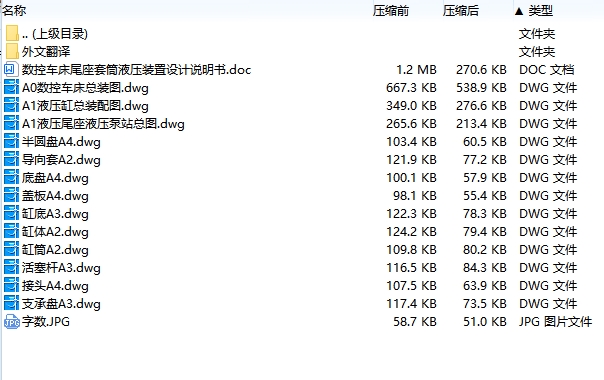Click the 58.7 KB size value
Image resolution: width=604 pixels, height=380 pixels.
point(415,321)
